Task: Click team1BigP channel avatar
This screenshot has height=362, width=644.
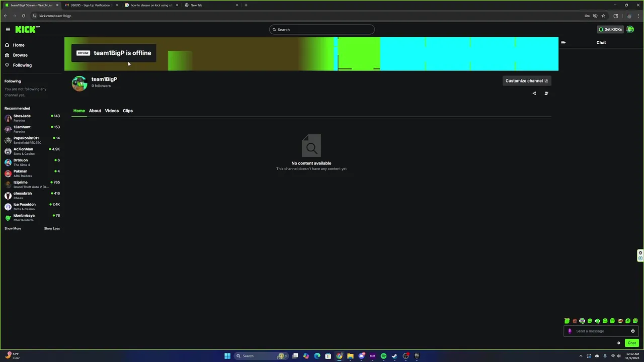Action: point(79,83)
